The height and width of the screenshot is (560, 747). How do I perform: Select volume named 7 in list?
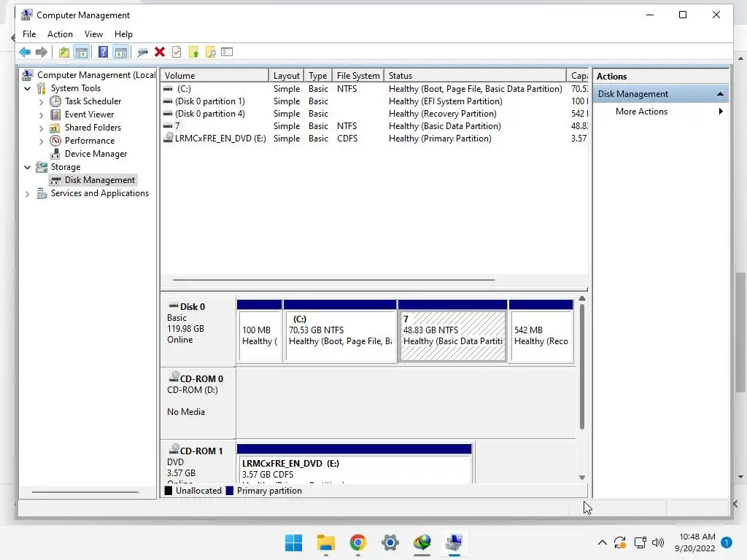(374, 126)
